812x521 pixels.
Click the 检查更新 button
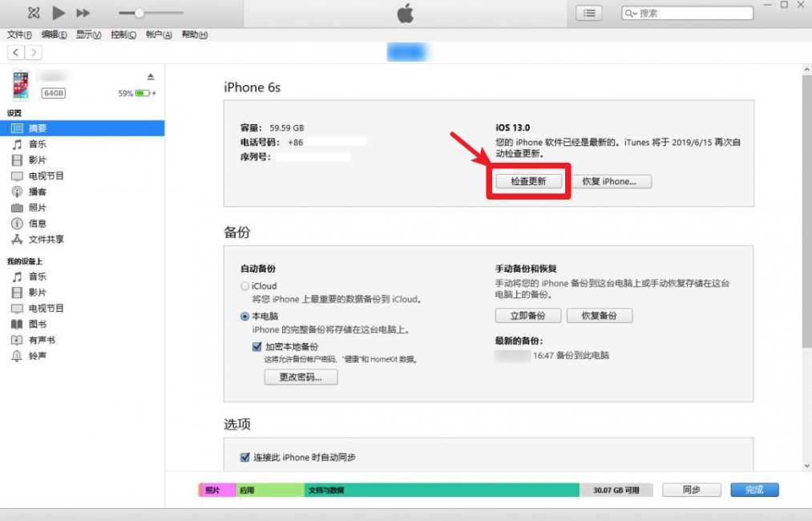529,181
